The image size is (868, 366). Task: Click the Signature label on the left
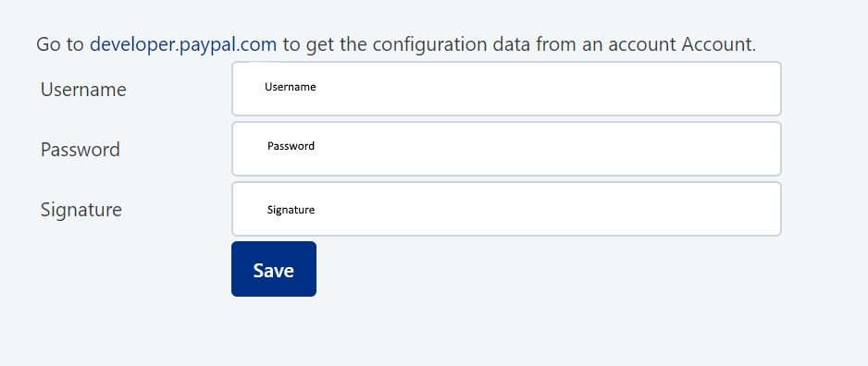[x=81, y=210]
